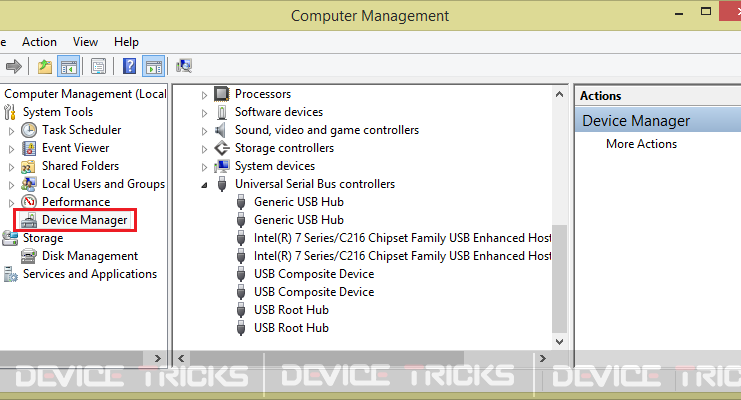Click the Device Manager tree icon

coord(29,220)
